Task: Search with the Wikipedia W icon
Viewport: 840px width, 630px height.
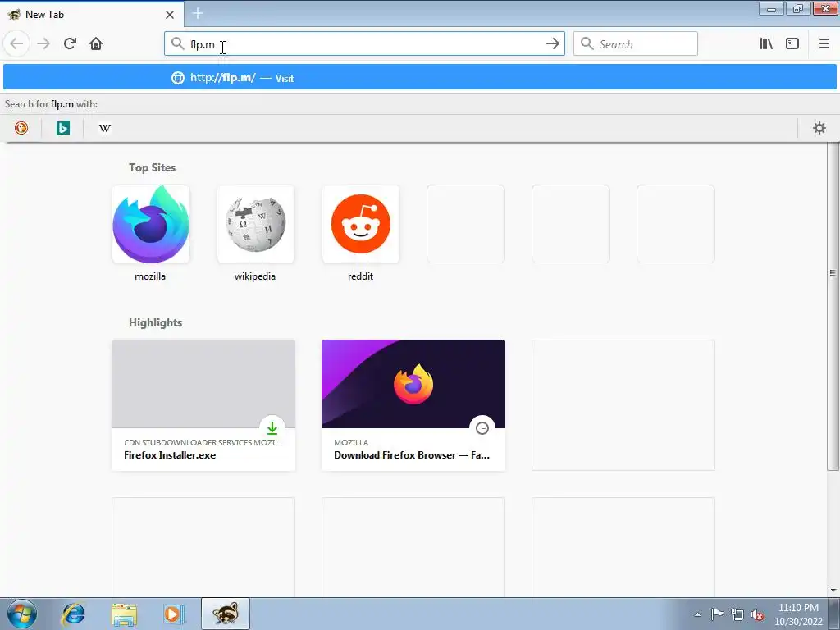Action: point(105,128)
